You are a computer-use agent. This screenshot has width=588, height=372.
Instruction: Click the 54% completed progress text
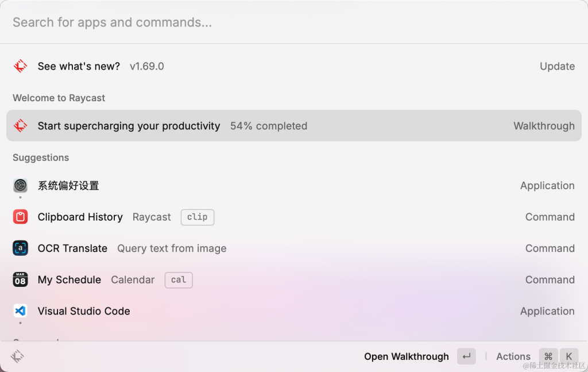coord(269,126)
